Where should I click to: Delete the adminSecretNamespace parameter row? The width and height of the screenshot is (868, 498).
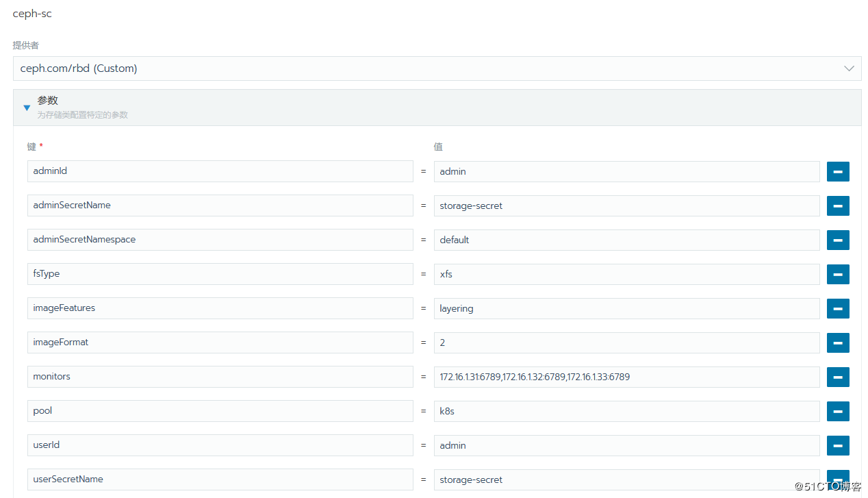(838, 240)
